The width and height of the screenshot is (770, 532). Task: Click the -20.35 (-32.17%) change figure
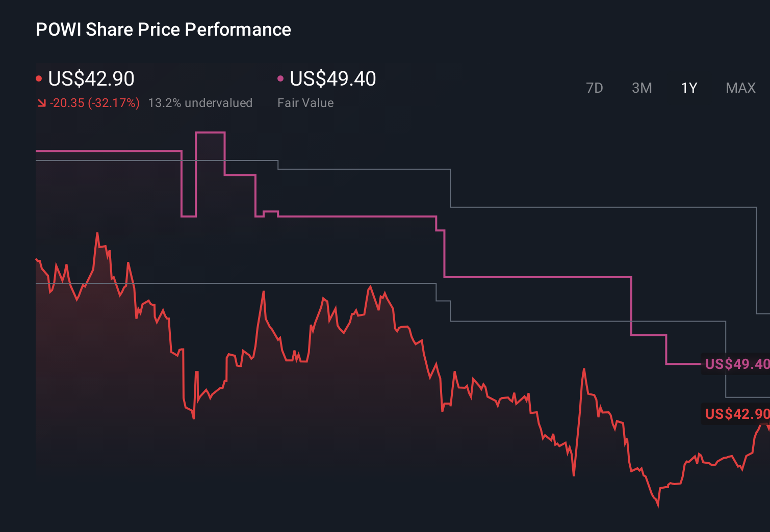tap(95, 102)
